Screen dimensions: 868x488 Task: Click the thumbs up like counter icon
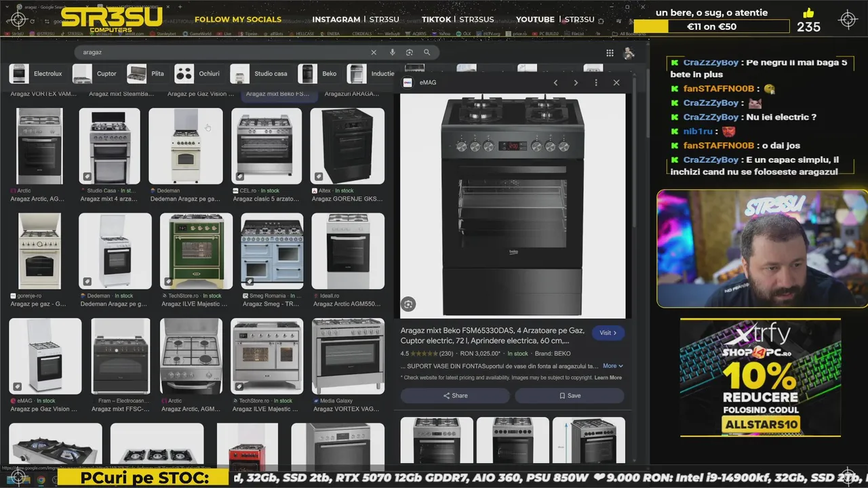808,14
